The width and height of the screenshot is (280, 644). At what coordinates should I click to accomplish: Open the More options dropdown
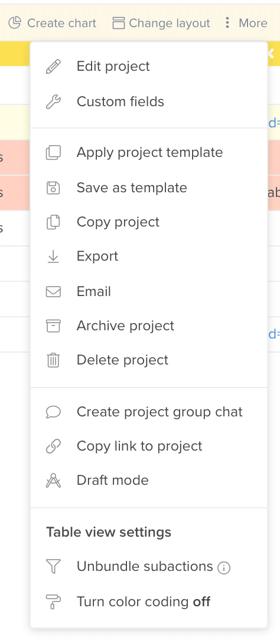point(246,23)
